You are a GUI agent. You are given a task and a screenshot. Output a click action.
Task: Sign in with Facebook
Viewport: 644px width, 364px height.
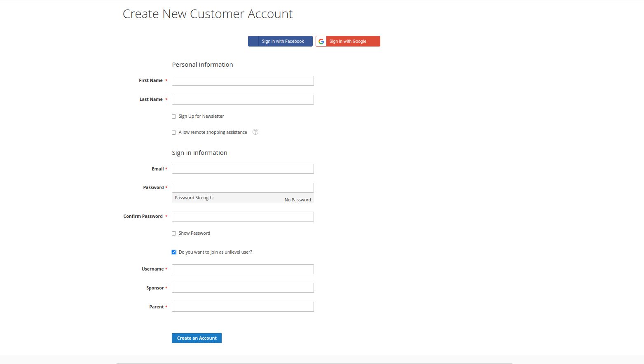(x=280, y=41)
